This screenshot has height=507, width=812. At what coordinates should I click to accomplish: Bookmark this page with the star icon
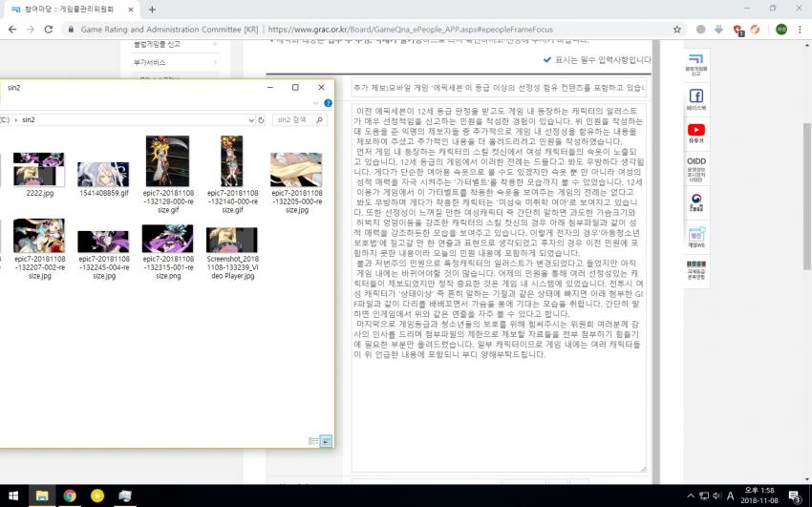(677, 30)
